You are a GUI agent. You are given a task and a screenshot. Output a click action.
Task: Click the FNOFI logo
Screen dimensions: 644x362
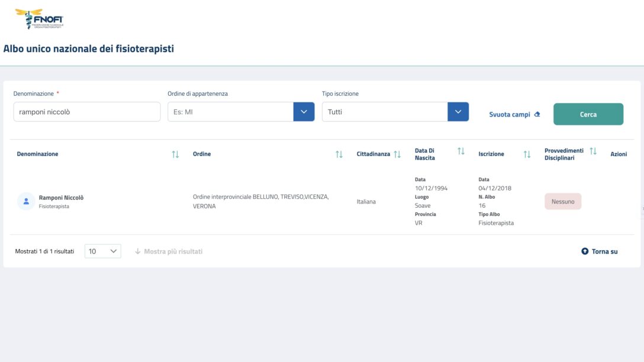pyautogui.click(x=39, y=19)
